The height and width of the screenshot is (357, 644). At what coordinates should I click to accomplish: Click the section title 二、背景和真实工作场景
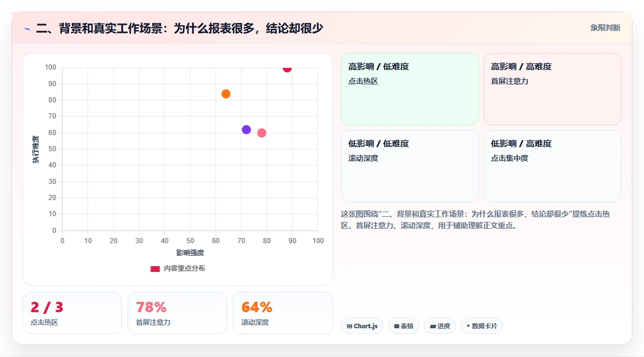coord(179,28)
